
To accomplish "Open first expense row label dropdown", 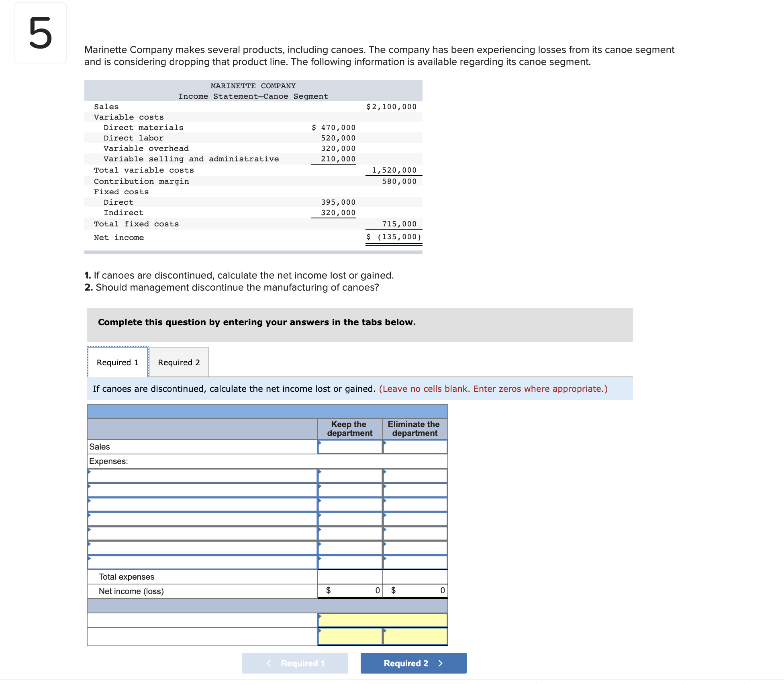I will tap(202, 476).
